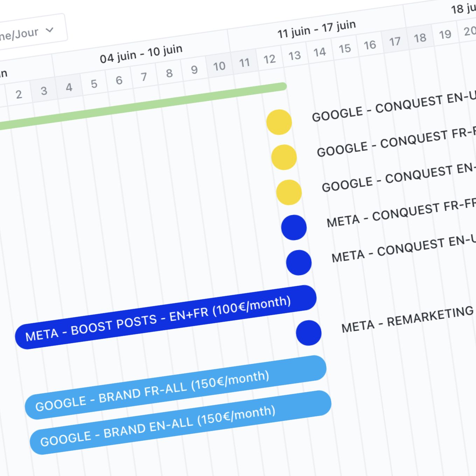Select the META - BOOST POSTS campaign bar

tap(166, 317)
